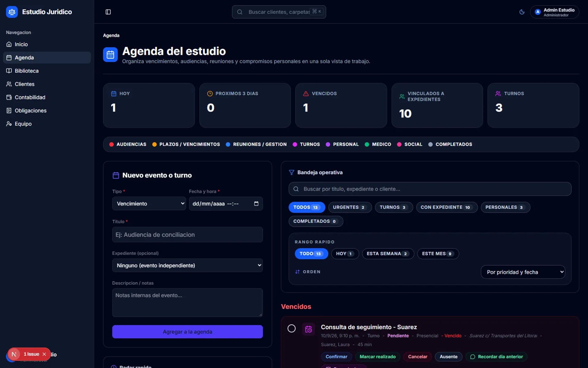Image resolution: width=588 pixels, height=368 pixels.
Task: Open Contabilidad from the navigation
Action: click(47, 97)
